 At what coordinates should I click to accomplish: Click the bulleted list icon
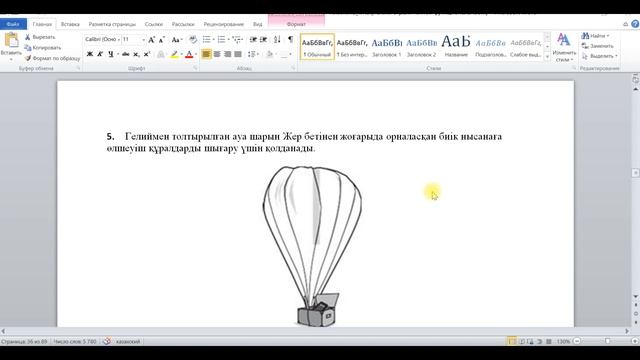pos(207,40)
